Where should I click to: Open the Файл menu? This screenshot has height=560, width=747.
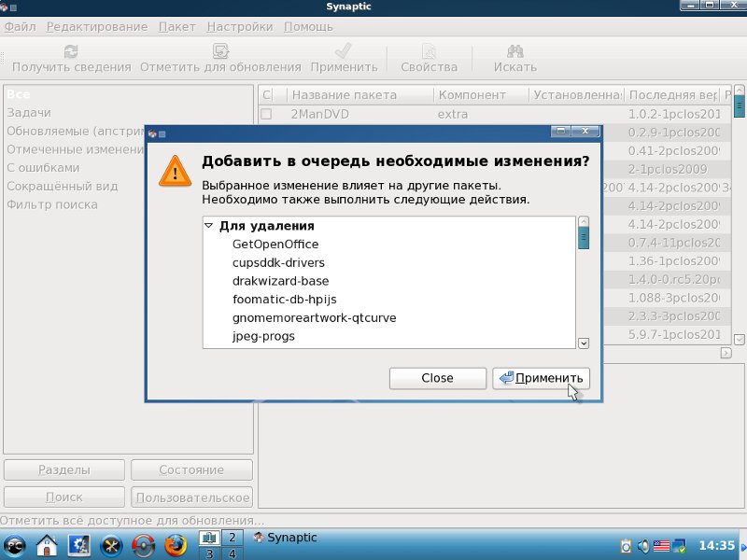(x=20, y=27)
